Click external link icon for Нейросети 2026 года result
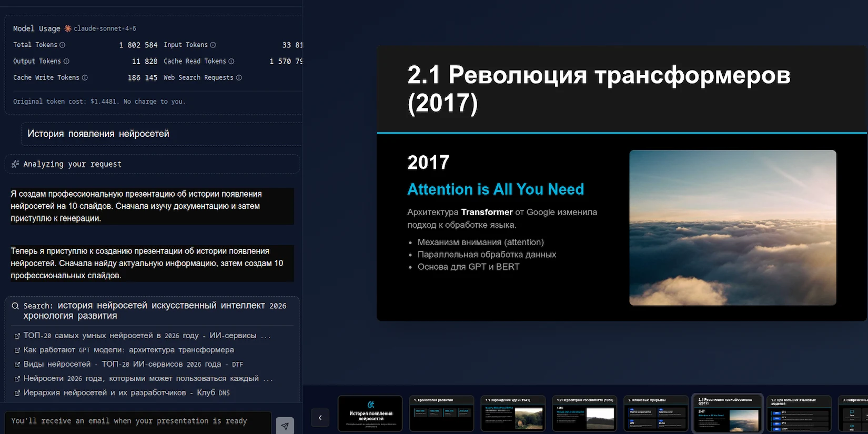The width and height of the screenshot is (868, 434). click(17, 379)
